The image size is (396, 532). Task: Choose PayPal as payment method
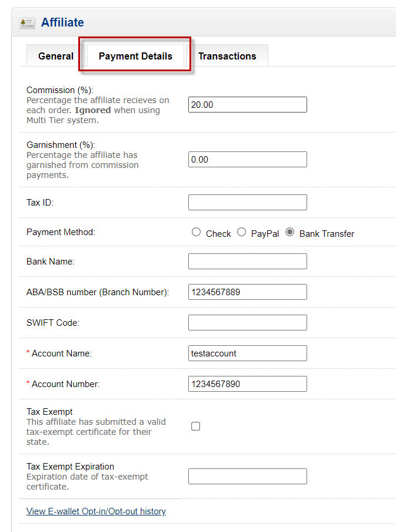click(x=241, y=232)
